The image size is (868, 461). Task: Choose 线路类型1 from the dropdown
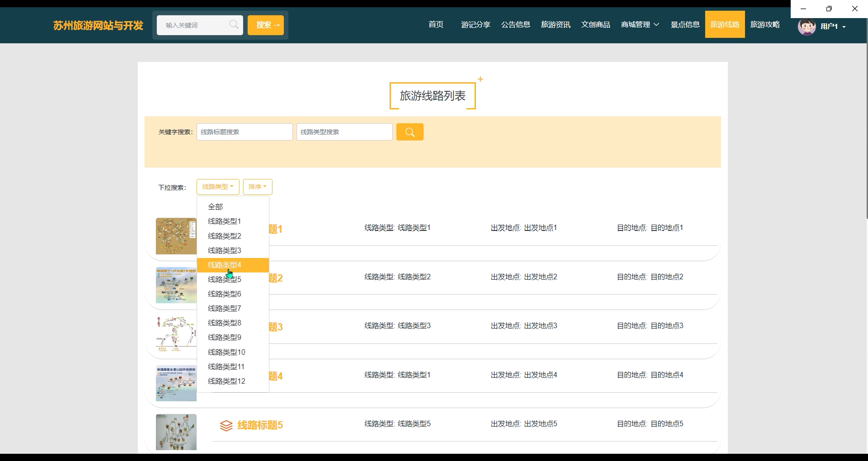coord(233,221)
